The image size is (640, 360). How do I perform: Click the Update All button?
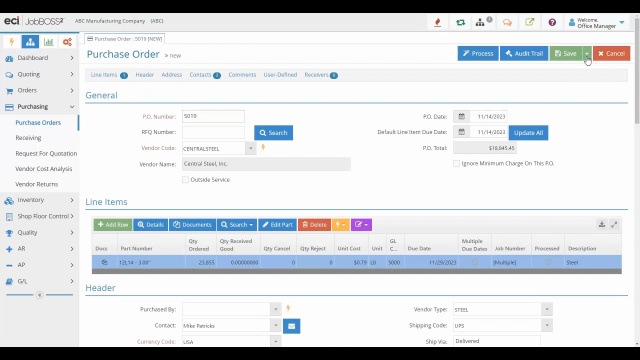click(528, 133)
